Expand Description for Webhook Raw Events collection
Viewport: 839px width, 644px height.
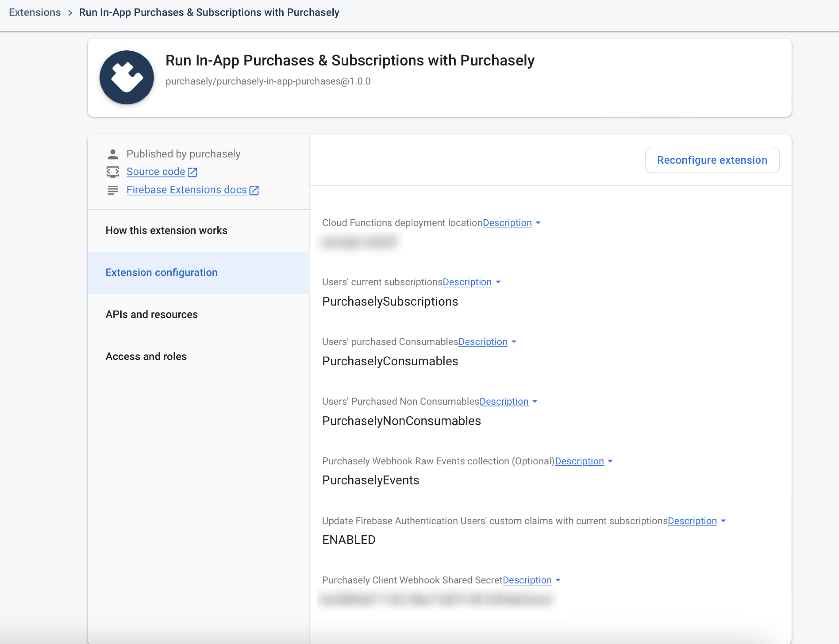click(579, 461)
